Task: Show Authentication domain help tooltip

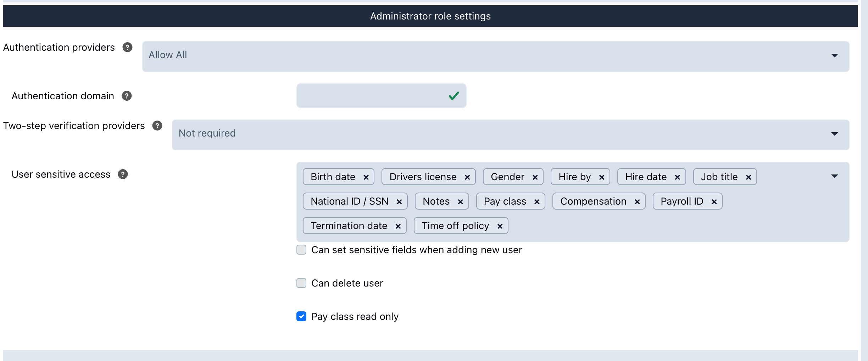Action: (127, 96)
